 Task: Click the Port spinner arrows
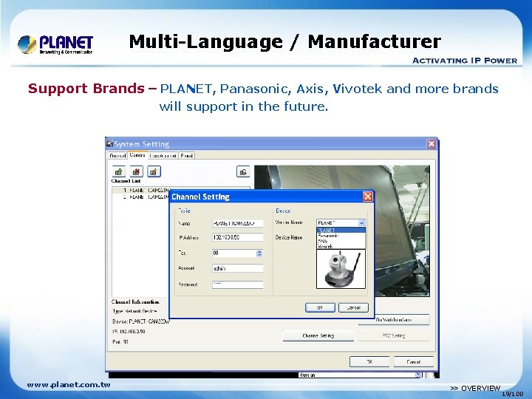pyautogui.click(x=259, y=253)
